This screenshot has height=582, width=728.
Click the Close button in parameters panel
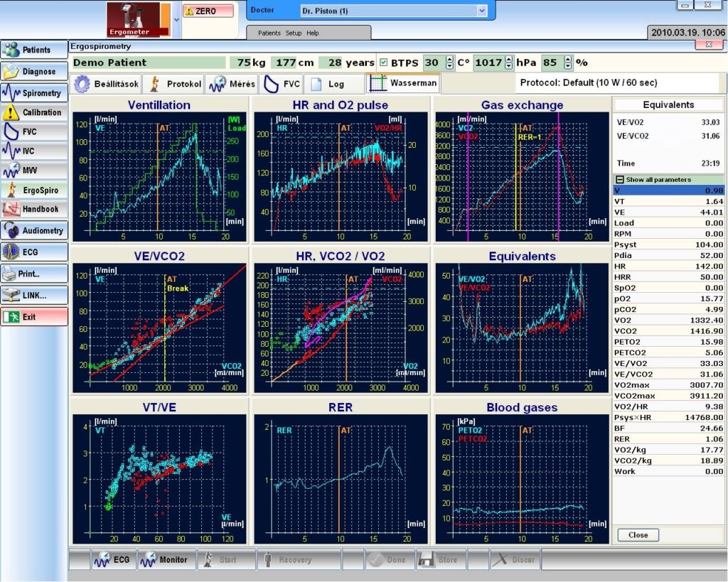coord(638,534)
